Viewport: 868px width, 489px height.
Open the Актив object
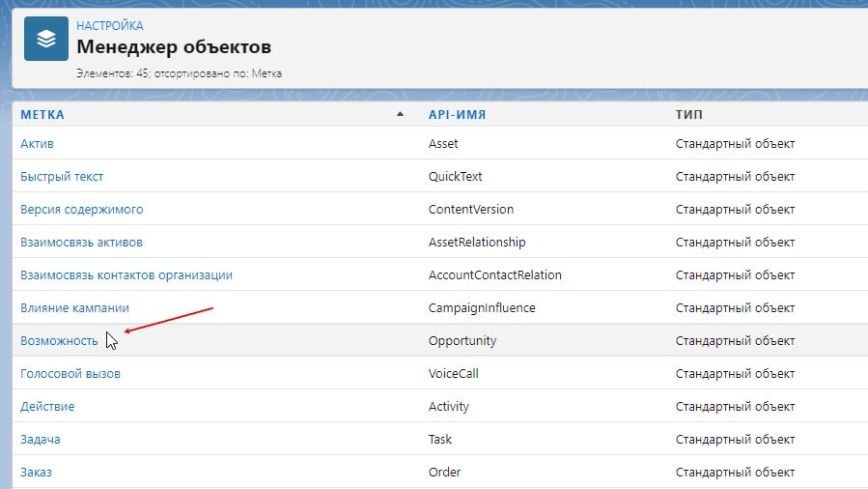point(37,143)
